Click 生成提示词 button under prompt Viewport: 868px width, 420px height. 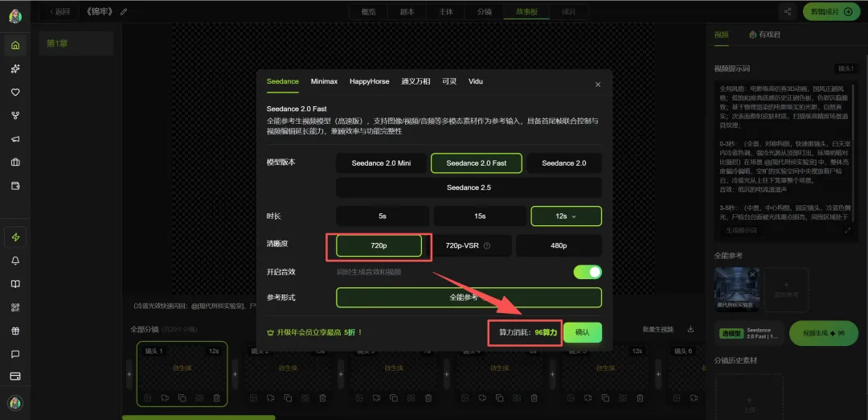(742, 230)
